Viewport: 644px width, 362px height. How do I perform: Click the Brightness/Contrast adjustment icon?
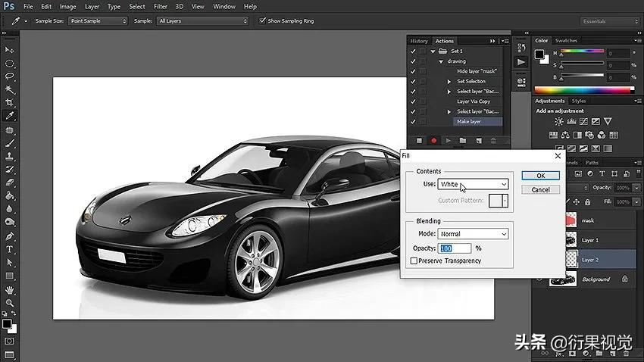pyautogui.click(x=559, y=121)
